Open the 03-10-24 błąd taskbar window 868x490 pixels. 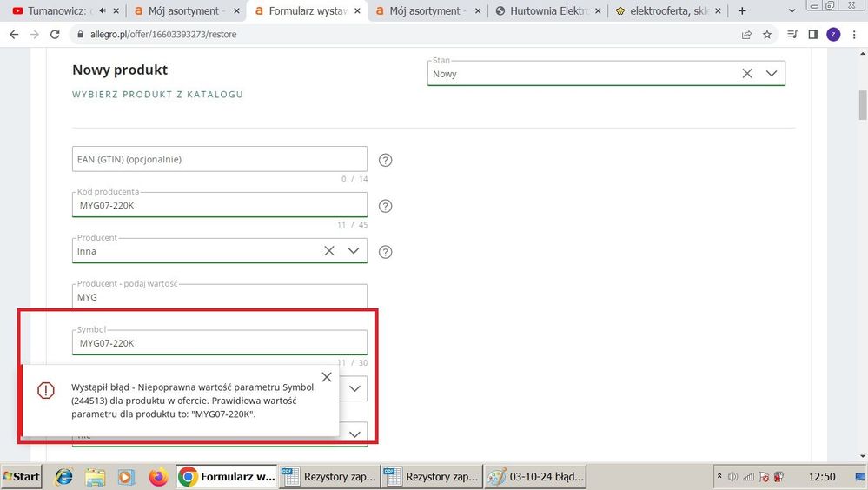point(537,477)
